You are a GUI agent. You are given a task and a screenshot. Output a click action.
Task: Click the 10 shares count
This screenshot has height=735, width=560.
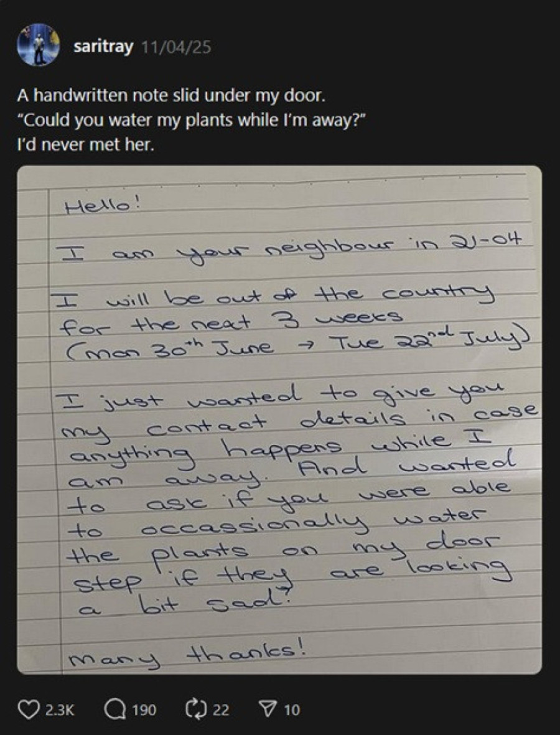(x=292, y=709)
